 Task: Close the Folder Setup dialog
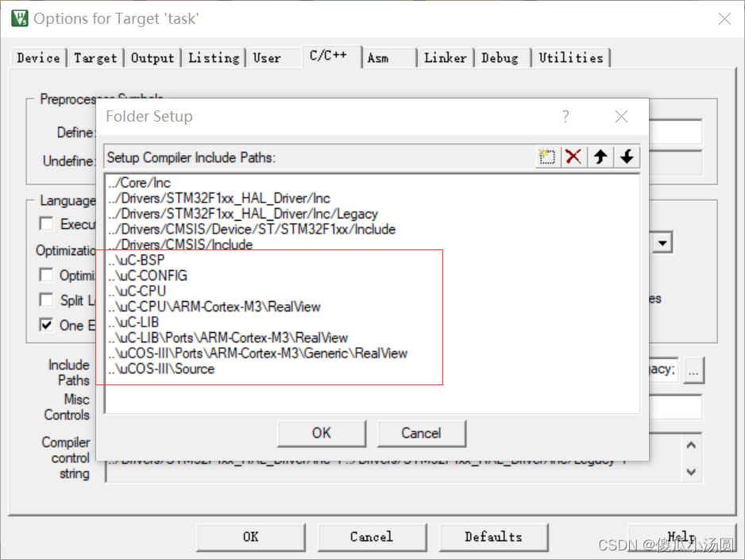621,117
